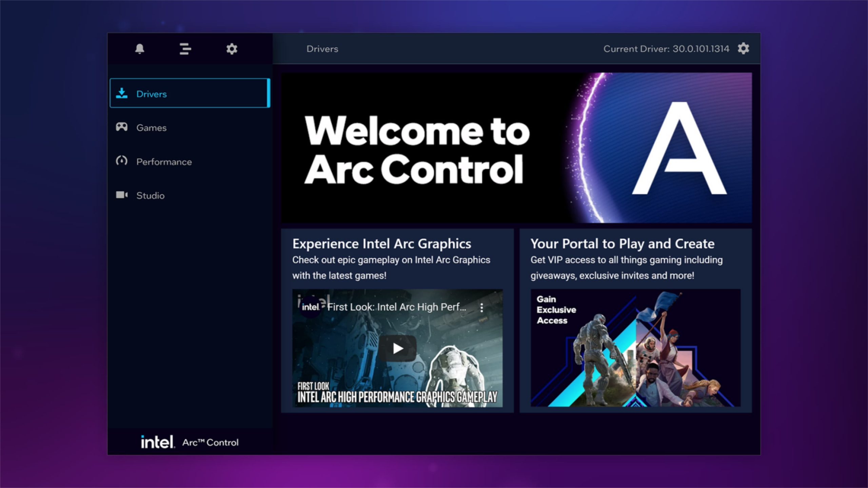Image resolution: width=868 pixels, height=488 pixels.
Task: Click the menu list icon in sidebar header
Action: tap(185, 49)
